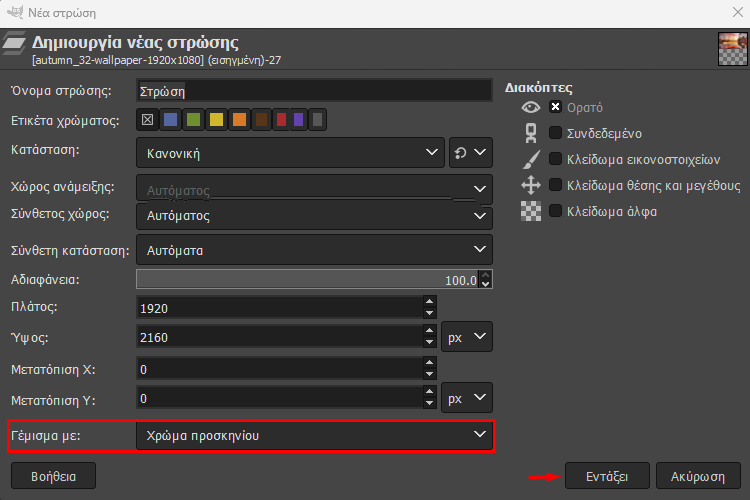Open the offset unit px dropdown beside Μετατόπιση Y
The height and width of the screenshot is (500, 750).
[x=467, y=398]
